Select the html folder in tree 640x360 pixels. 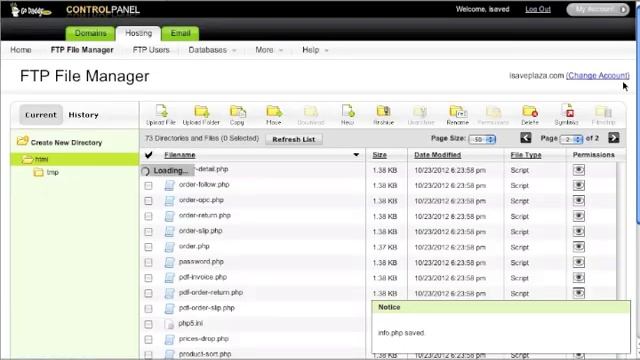[x=75, y=159]
